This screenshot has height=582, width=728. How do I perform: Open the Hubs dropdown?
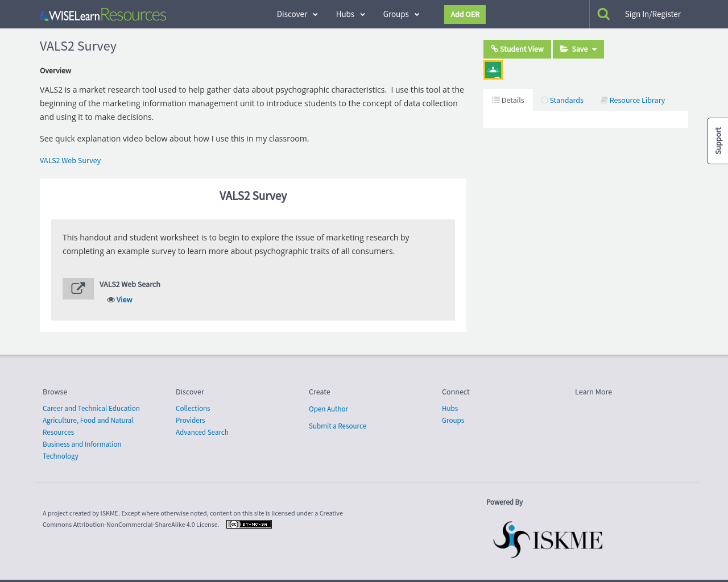tap(351, 14)
